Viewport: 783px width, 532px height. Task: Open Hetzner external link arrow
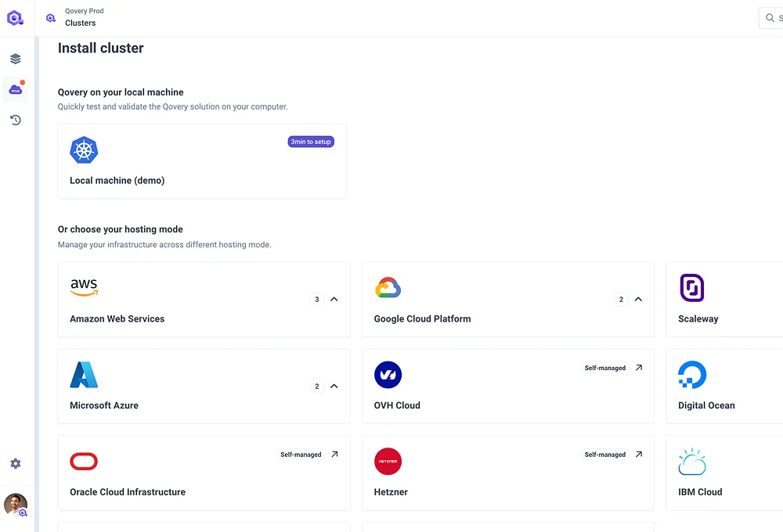[639, 455]
